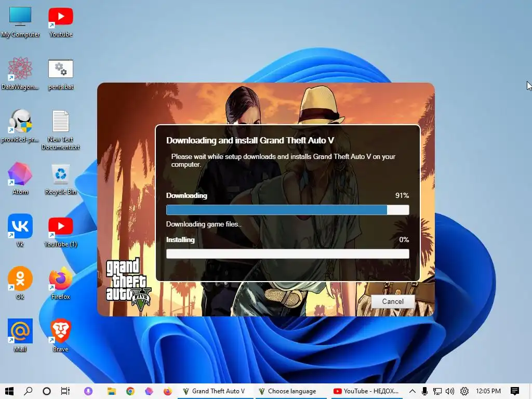Open the notification center icon
Image resolution: width=532 pixels, height=399 pixels.
pyautogui.click(x=515, y=391)
